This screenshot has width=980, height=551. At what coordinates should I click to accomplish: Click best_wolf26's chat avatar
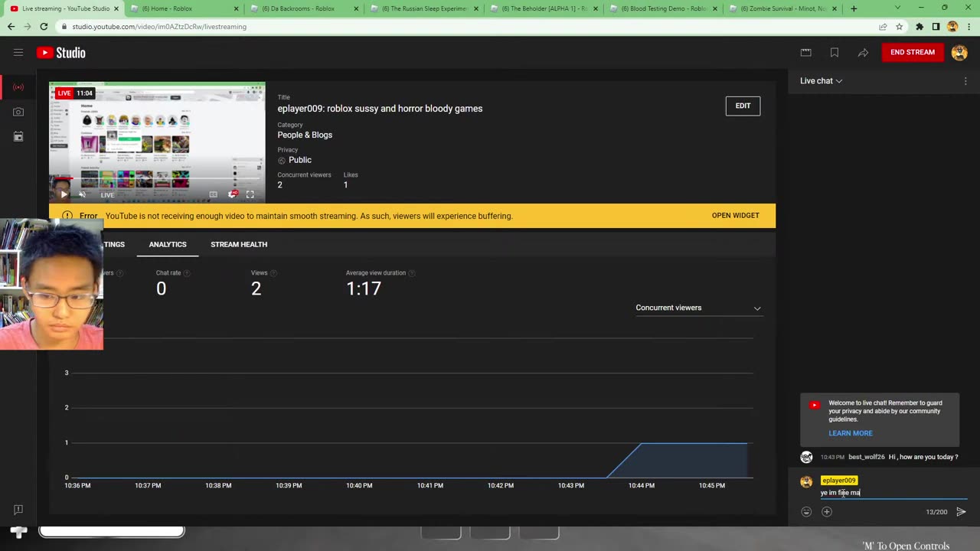tap(806, 457)
